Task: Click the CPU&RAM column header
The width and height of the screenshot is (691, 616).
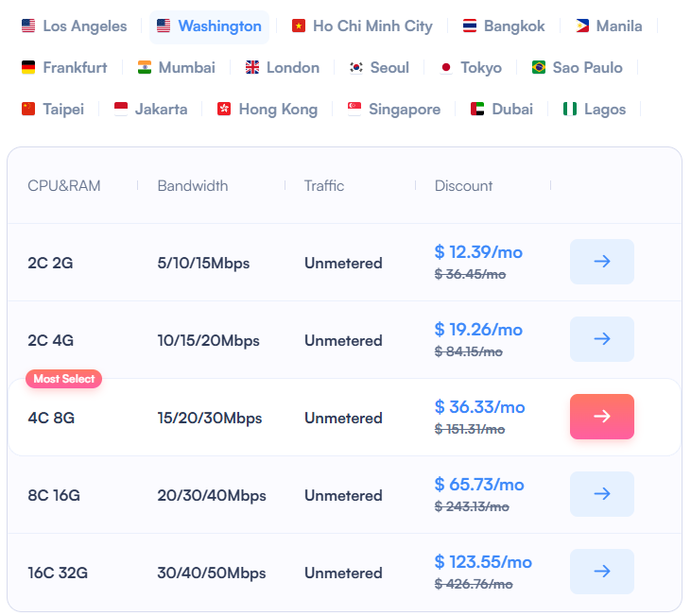Action: coord(64,186)
